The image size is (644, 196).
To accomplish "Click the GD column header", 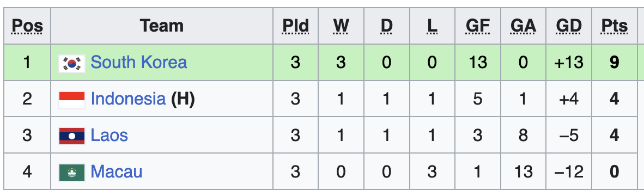I will point(569,26).
